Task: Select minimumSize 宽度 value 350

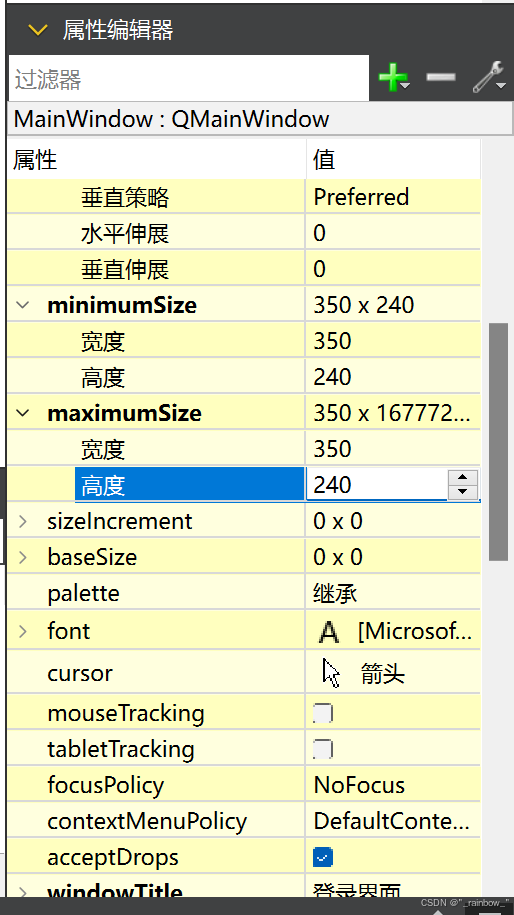Action: coord(332,341)
